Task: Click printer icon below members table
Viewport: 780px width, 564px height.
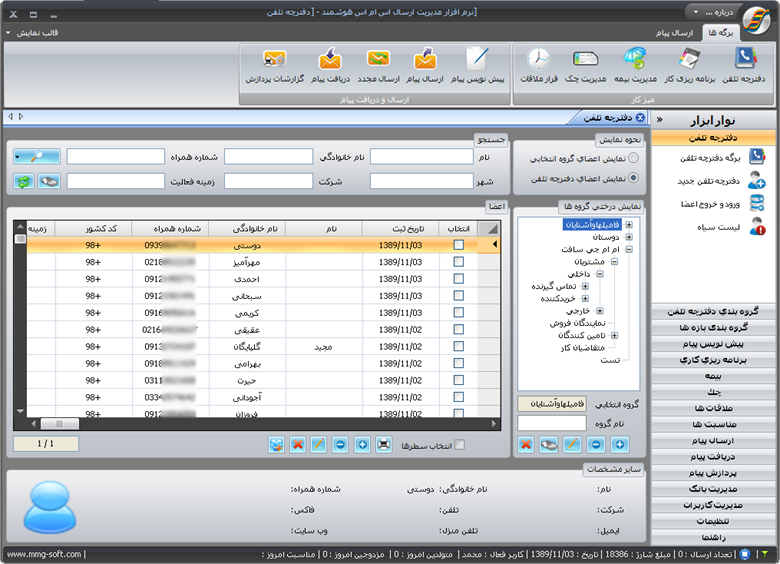Action: pyautogui.click(x=384, y=445)
